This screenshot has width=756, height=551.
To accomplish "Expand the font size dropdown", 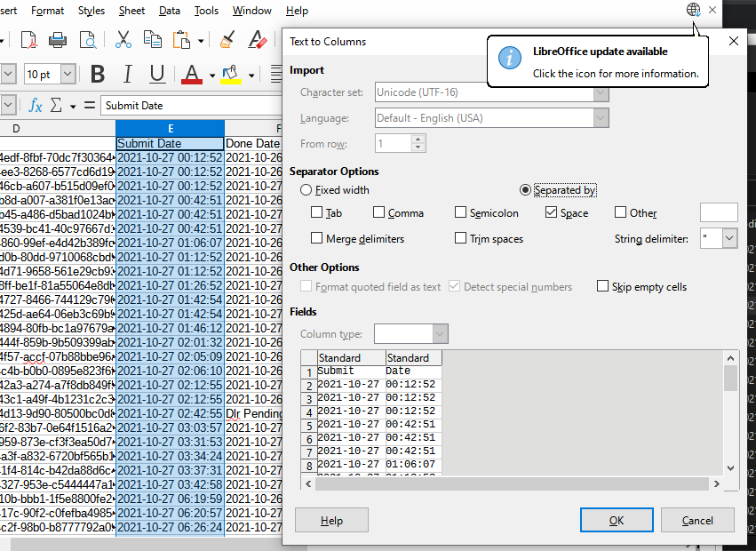I will click(x=68, y=74).
